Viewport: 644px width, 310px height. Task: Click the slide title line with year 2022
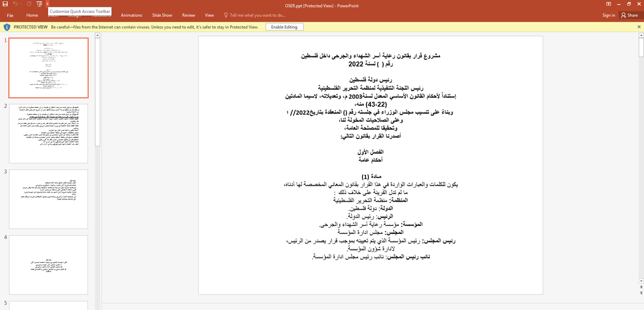371,64
